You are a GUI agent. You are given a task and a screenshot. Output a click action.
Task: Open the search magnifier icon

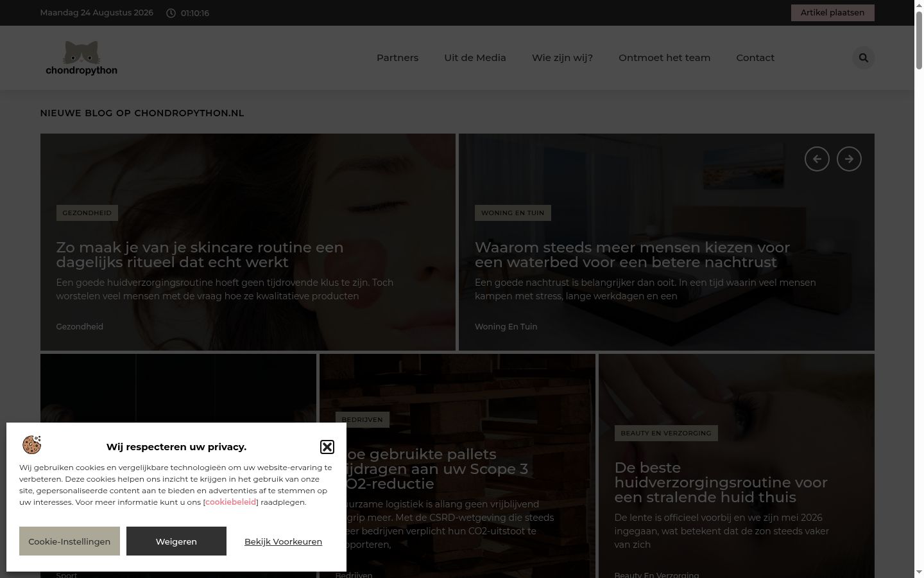click(x=863, y=58)
